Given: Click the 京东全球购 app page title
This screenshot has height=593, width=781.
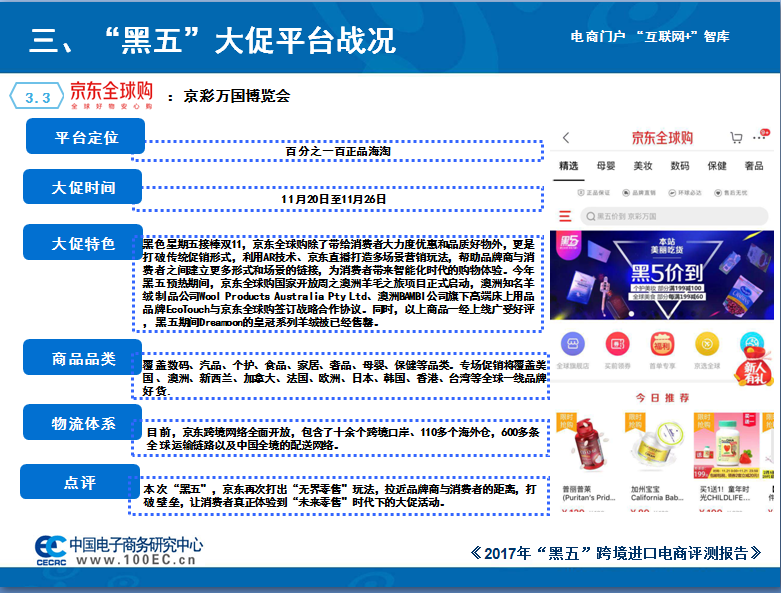Looking at the screenshot, I should (662, 138).
